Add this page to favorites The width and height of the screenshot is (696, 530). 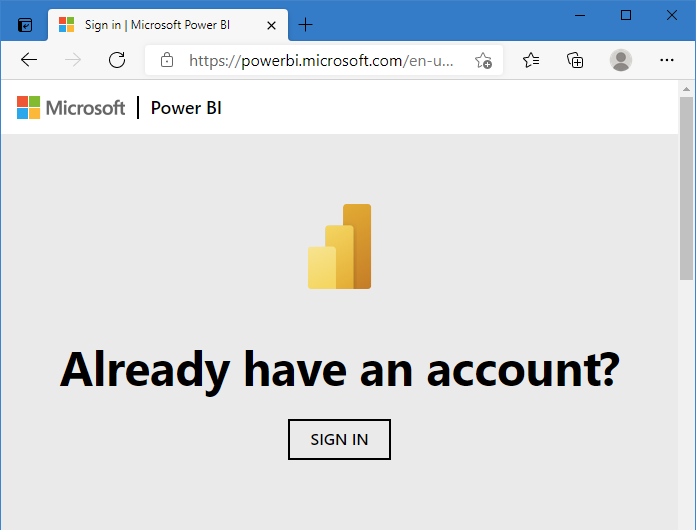pyautogui.click(x=483, y=60)
